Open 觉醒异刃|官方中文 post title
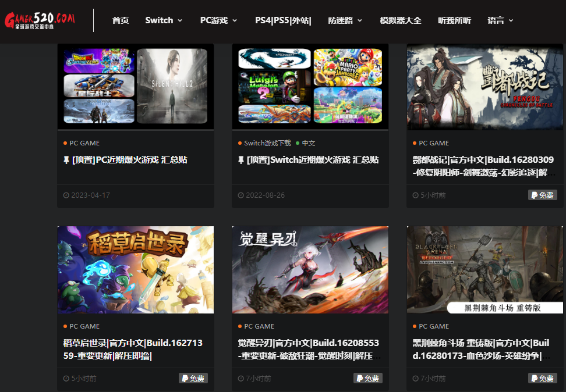This screenshot has width=566, height=392. (x=309, y=350)
